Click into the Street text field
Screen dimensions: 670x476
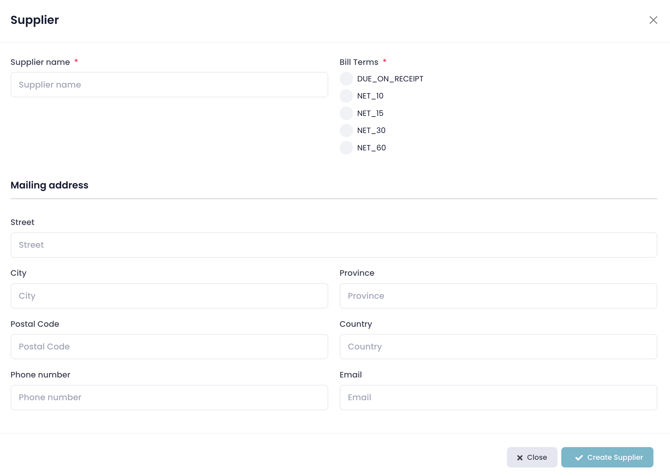333,245
